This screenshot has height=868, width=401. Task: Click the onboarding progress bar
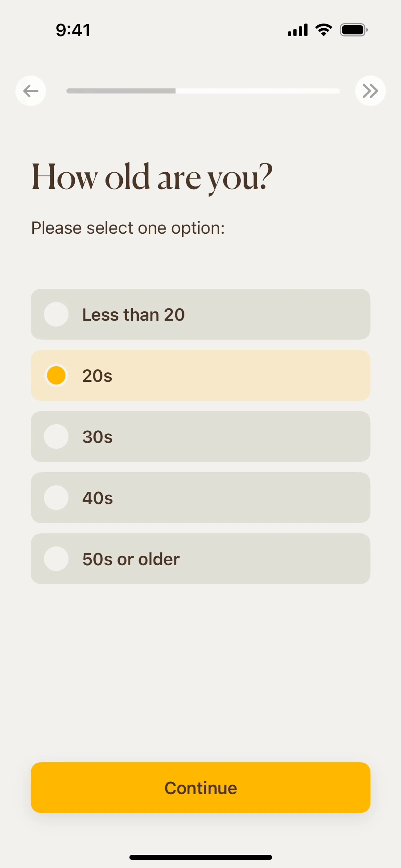pos(203,91)
